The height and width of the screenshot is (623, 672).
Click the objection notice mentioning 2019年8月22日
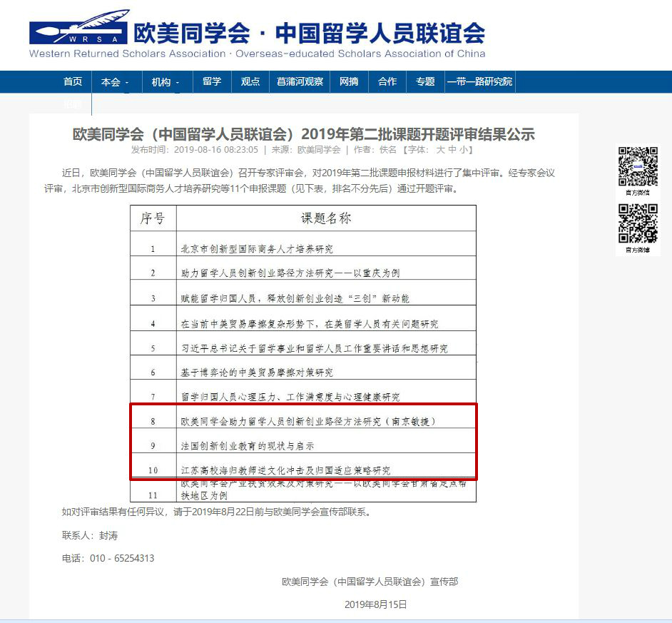point(216,512)
